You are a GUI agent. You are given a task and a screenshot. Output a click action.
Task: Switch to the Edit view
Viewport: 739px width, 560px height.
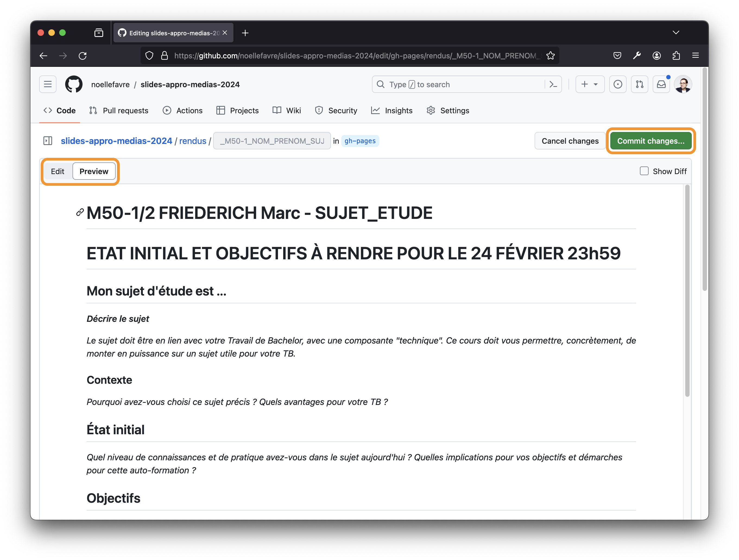pos(58,171)
